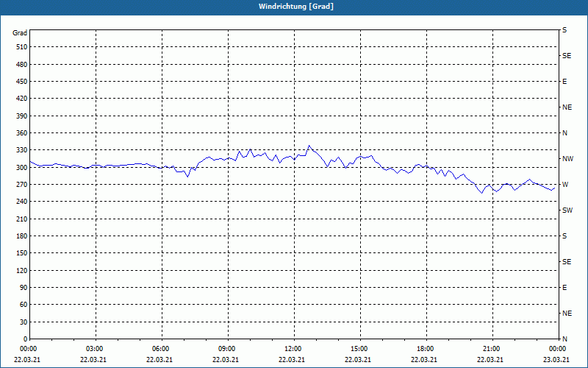Select NE label between 30 and 60 gridlines
The width and height of the screenshot is (588, 368).
[567, 314]
